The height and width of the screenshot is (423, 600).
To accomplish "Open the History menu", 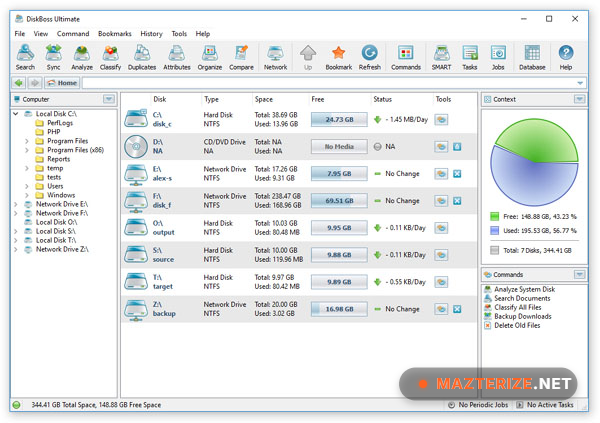I will (151, 34).
